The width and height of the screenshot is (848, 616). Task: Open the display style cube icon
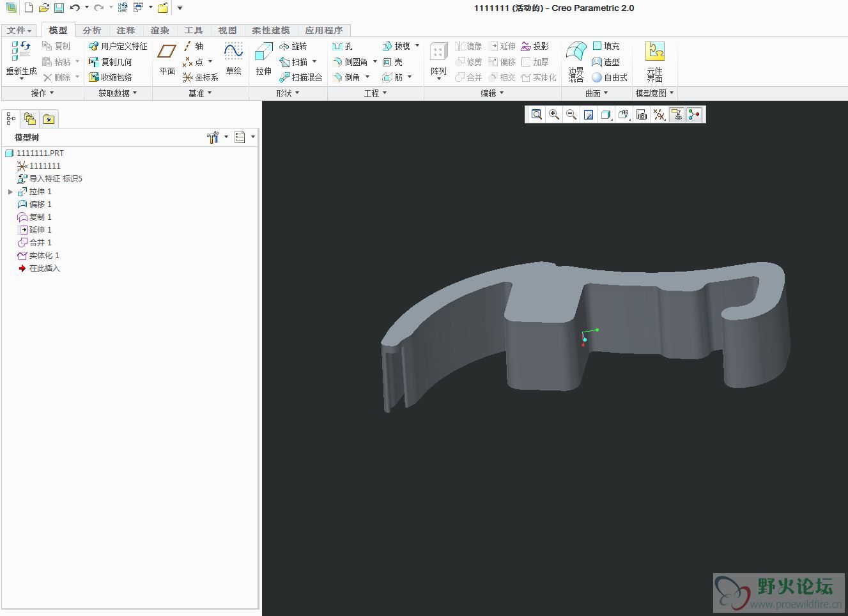click(606, 114)
